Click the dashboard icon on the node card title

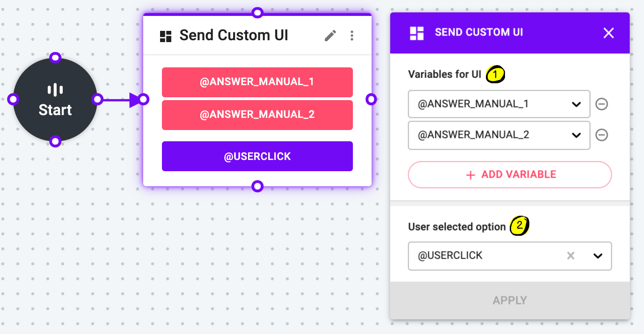[x=166, y=36]
